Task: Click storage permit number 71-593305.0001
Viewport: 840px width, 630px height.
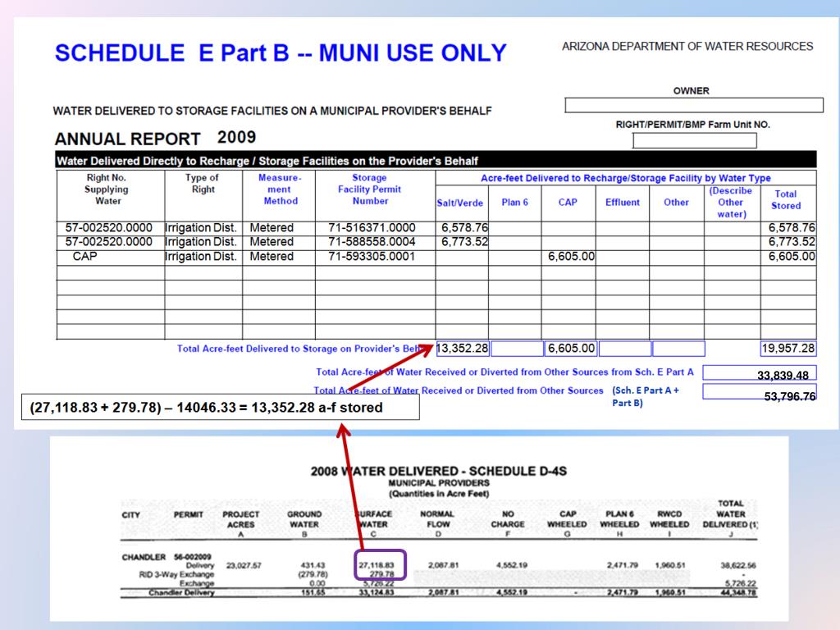Action: tap(372, 256)
